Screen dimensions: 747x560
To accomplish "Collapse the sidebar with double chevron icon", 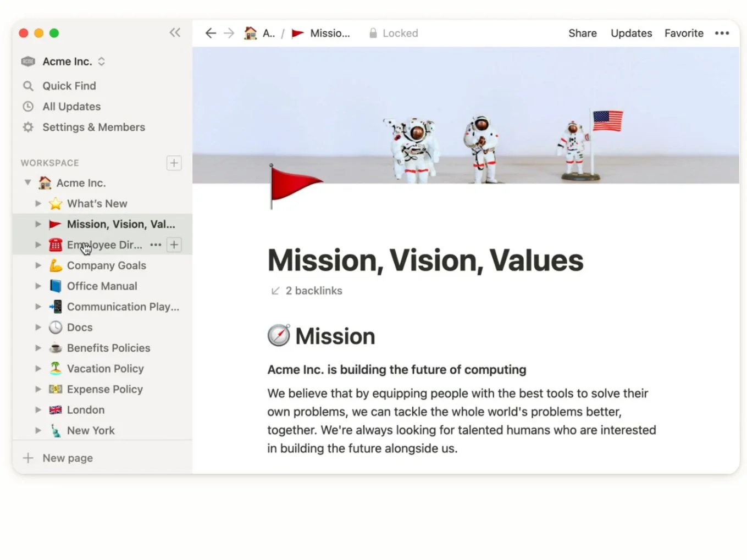I will [x=175, y=32].
